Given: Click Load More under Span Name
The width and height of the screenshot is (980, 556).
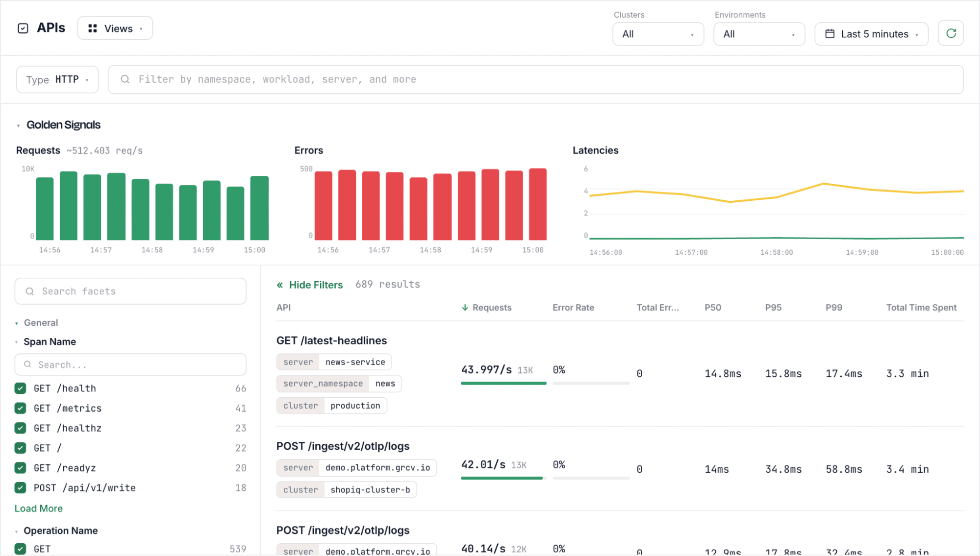Looking at the screenshot, I should (x=39, y=508).
